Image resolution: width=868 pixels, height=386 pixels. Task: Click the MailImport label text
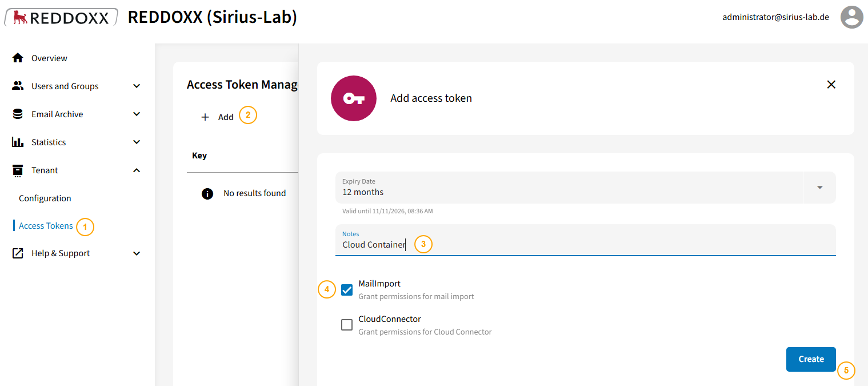tap(379, 284)
